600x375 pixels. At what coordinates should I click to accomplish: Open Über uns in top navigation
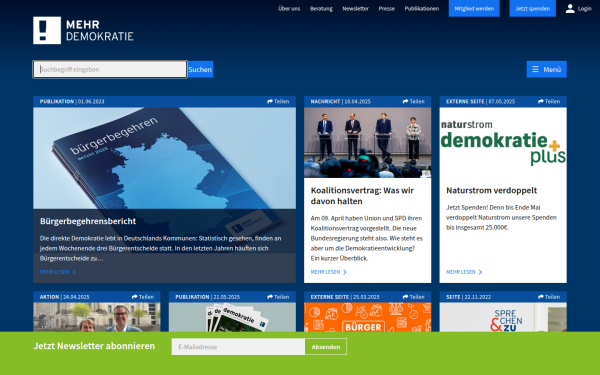click(289, 8)
